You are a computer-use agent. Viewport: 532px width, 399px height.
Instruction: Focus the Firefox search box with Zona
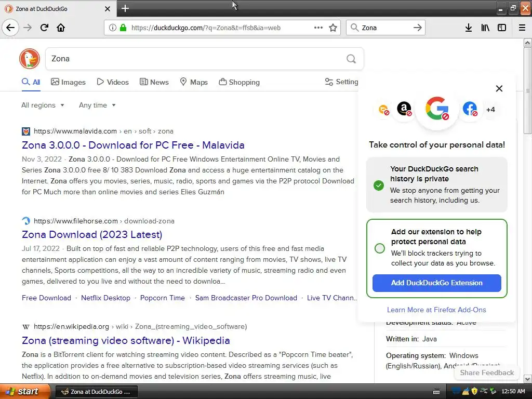[x=385, y=28]
